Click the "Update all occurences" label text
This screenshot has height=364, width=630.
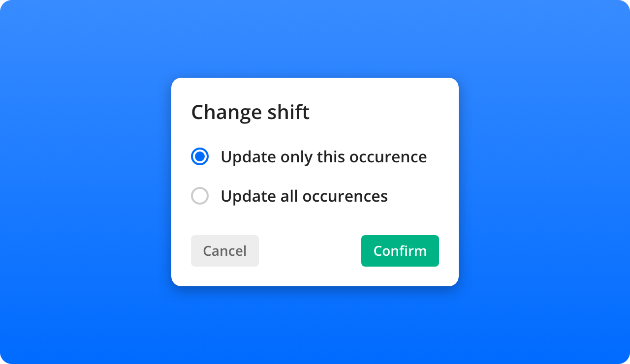[x=304, y=196]
